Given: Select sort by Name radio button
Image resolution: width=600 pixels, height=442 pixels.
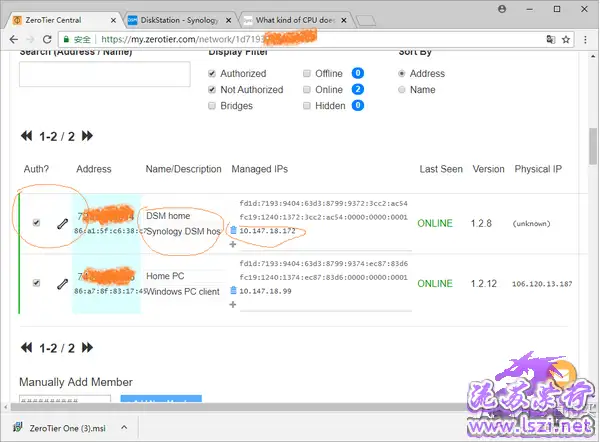Looking at the screenshot, I should 401,90.
